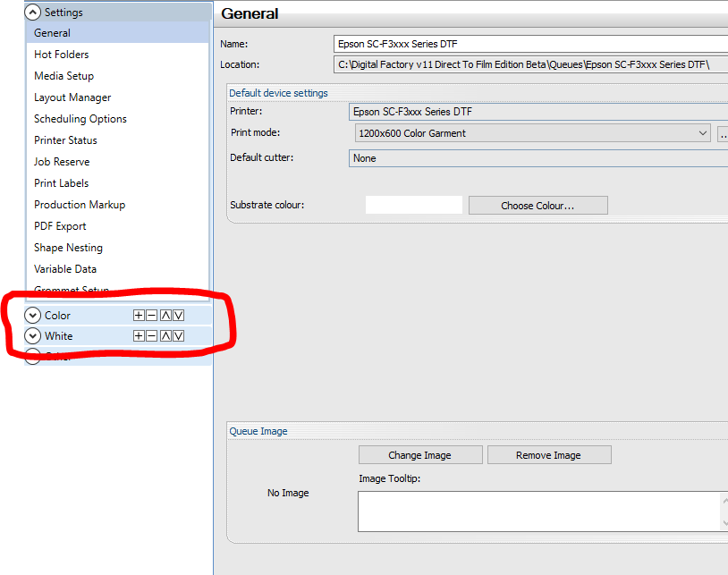Viewport: 728px width, 575px height.
Task: Open Production Markup settings
Action: (x=117, y=205)
